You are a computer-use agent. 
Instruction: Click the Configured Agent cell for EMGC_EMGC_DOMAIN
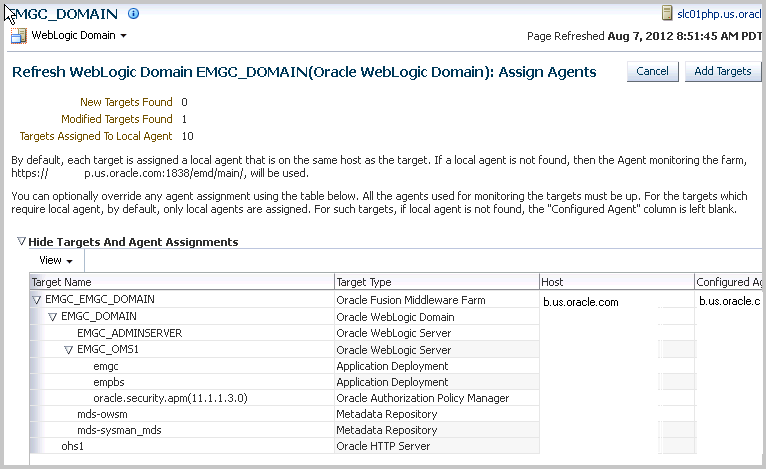[x=729, y=301]
